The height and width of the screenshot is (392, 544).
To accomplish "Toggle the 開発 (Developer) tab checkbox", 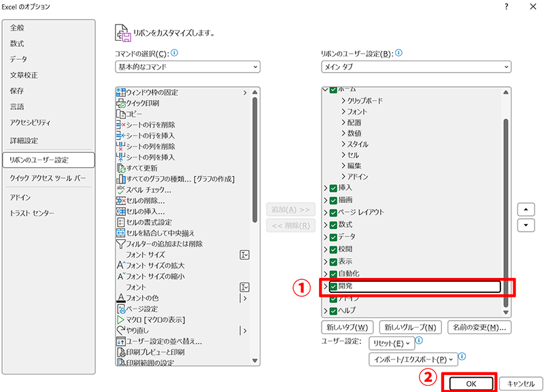I will (x=333, y=287).
